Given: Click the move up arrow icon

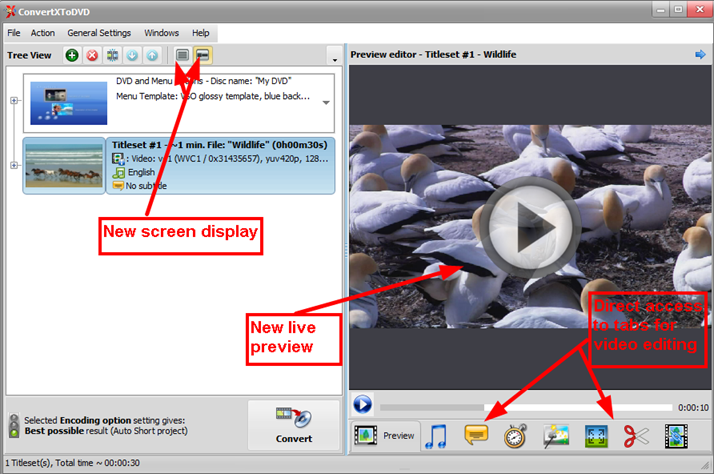Looking at the screenshot, I should (153, 56).
